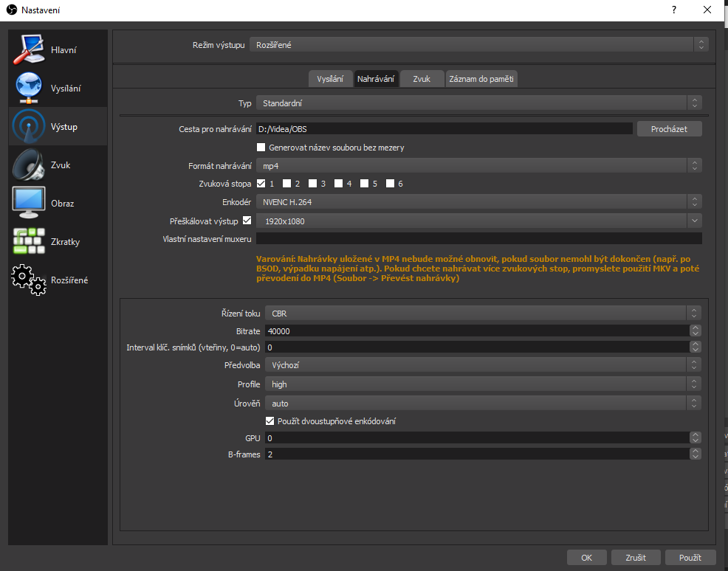This screenshot has width=728, height=571.
Task: Select the Obraz monitor icon
Action: click(x=29, y=204)
